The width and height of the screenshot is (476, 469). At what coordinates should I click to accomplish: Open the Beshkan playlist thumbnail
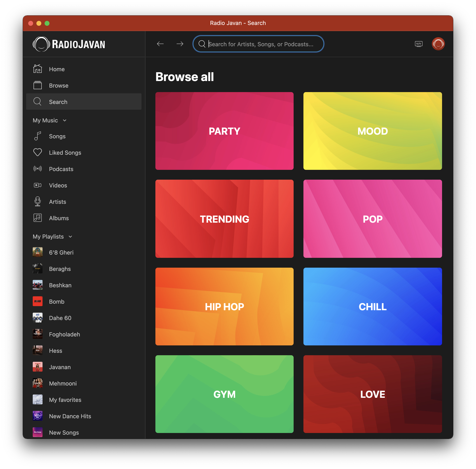pos(37,285)
